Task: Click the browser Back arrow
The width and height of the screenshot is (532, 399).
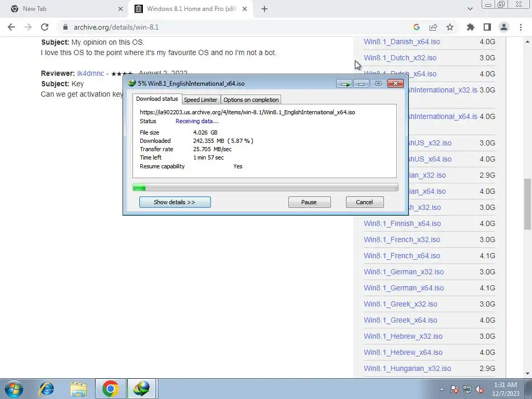Action: 11,27
